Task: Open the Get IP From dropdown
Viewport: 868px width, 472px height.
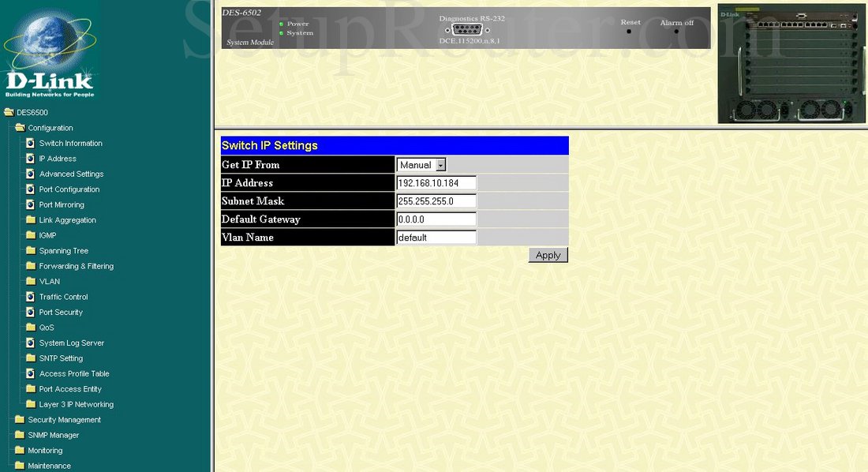Action: pyautogui.click(x=422, y=165)
